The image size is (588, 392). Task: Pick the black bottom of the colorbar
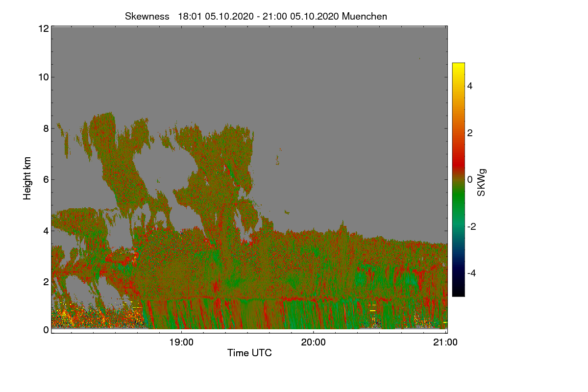(x=458, y=293)
